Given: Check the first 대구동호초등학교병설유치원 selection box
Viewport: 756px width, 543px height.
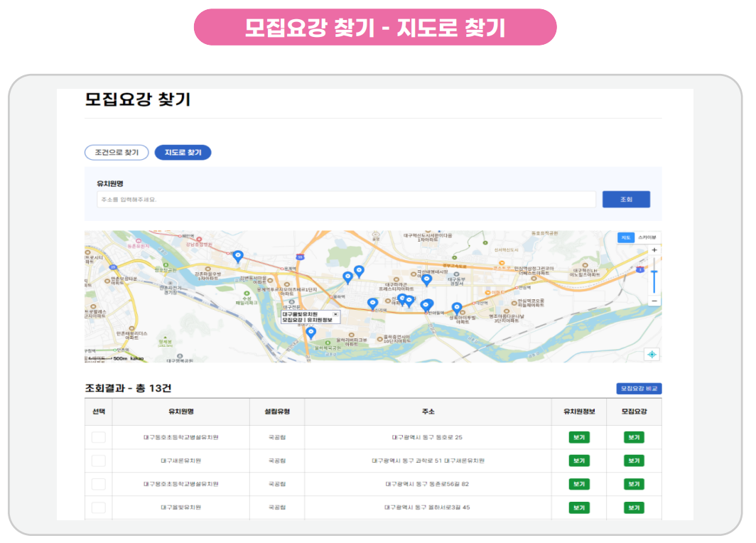Looking at the screenshot, I should tap(98, 437).
